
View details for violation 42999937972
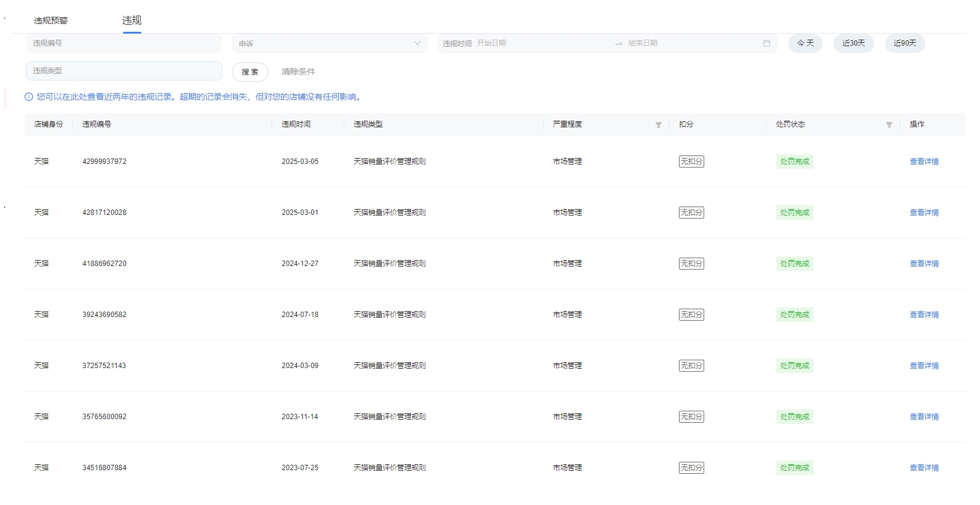924,162
